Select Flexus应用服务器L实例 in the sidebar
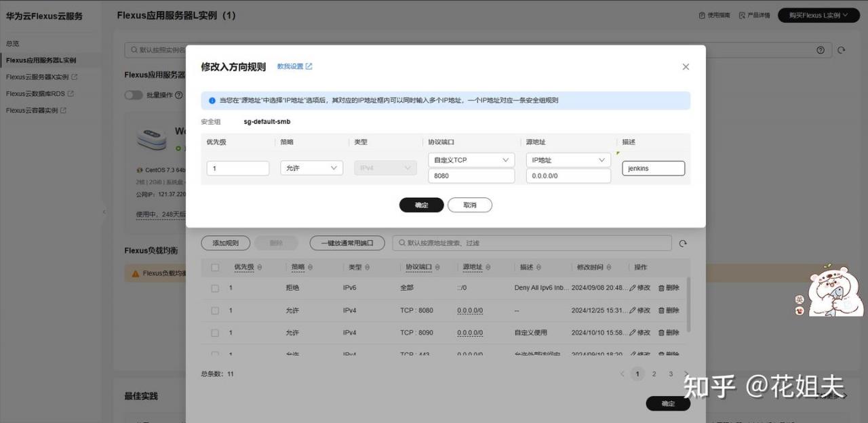This screenshot has width=868, height=423. click(41, 60)
